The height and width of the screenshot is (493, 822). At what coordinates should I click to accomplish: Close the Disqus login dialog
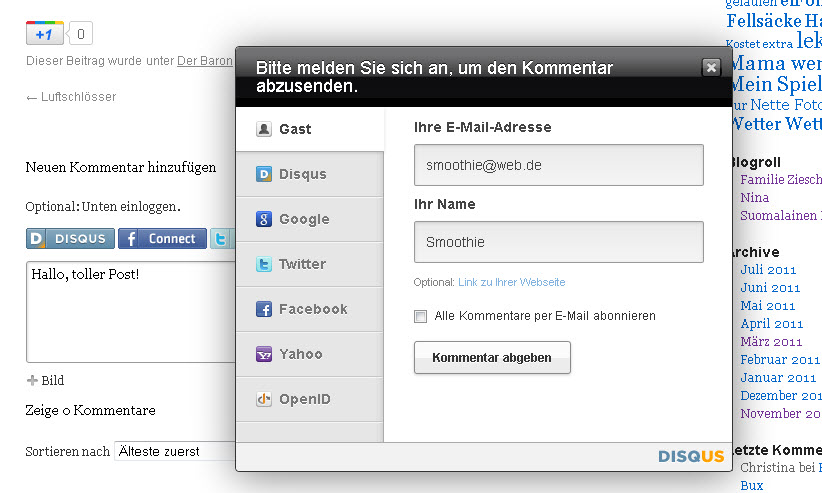coord(711,67)
